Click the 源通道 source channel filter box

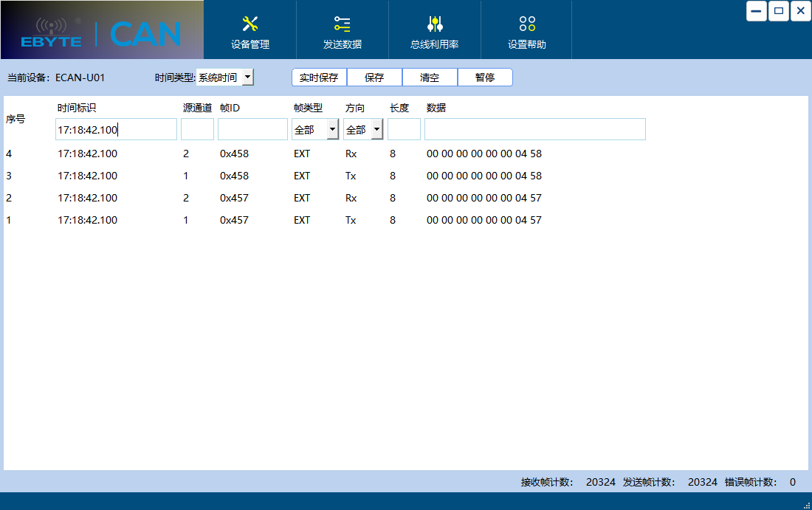[197, 128]
